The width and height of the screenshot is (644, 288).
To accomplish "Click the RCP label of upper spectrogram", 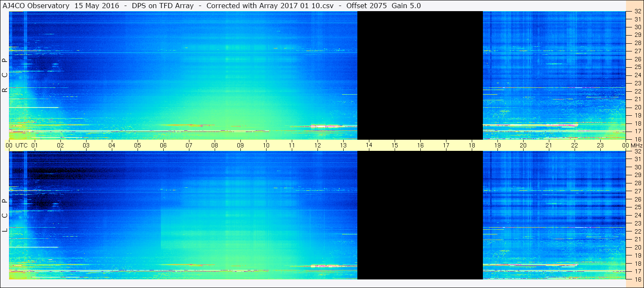I will click(x=5, y=75).
